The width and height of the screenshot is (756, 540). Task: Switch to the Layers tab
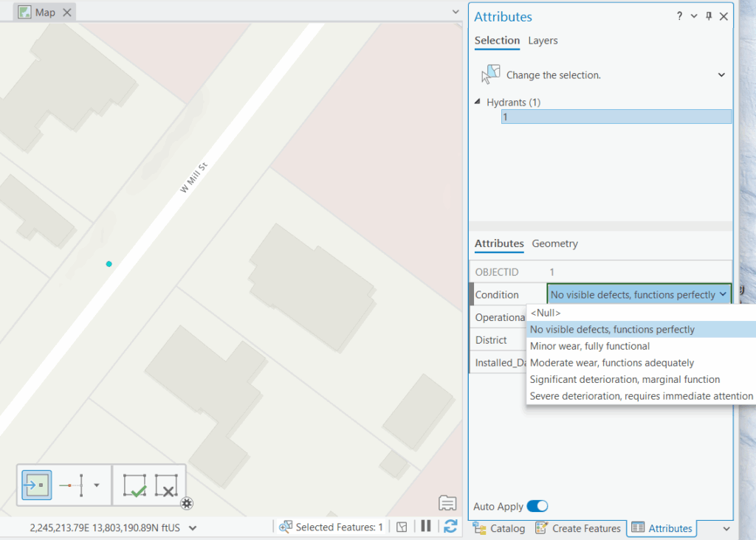(543, 41)
